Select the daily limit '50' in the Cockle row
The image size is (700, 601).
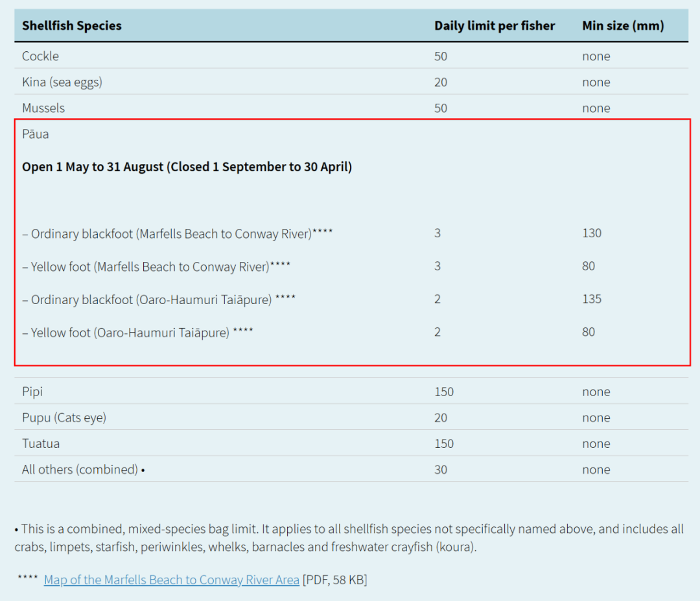[x=441, y=56]
